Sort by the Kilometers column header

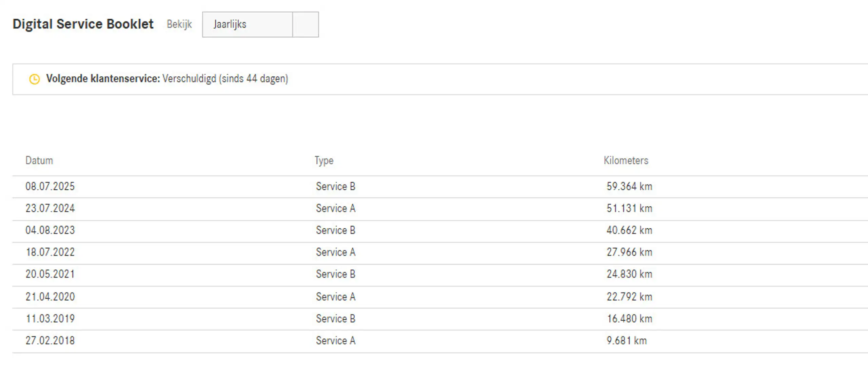pos(626,160)
